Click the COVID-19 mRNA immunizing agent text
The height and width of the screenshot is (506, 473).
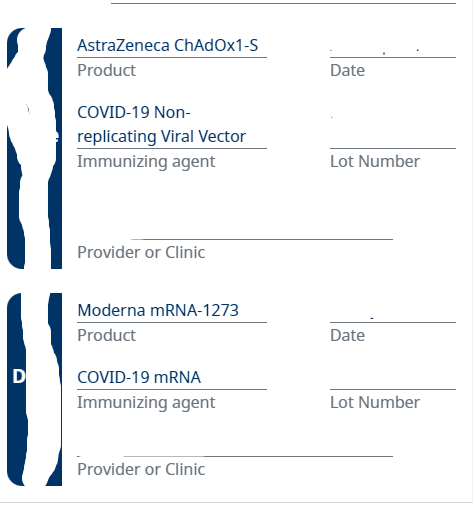point(139,378)
